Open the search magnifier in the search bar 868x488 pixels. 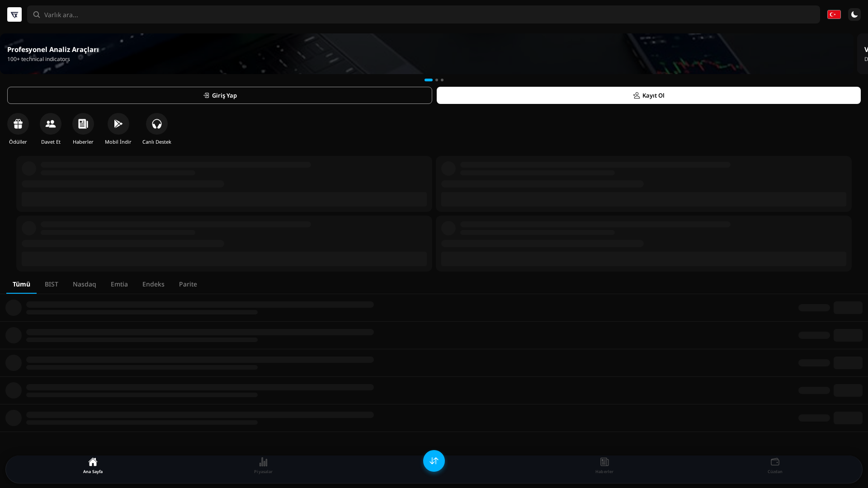[x=37, y=14]
